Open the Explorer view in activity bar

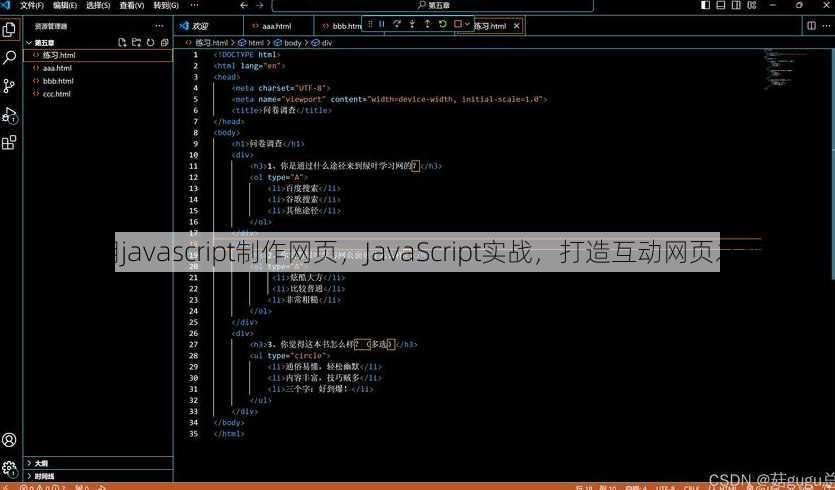pos(9,30)
